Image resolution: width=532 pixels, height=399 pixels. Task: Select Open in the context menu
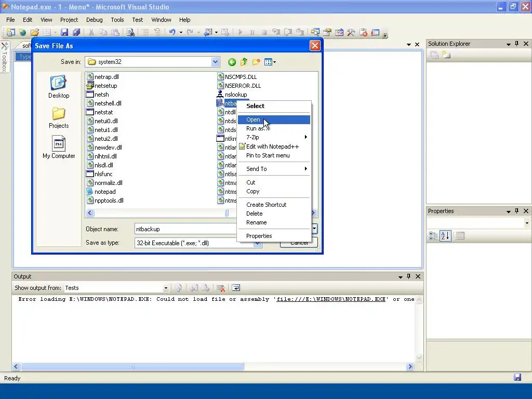(x=274, y=119)
